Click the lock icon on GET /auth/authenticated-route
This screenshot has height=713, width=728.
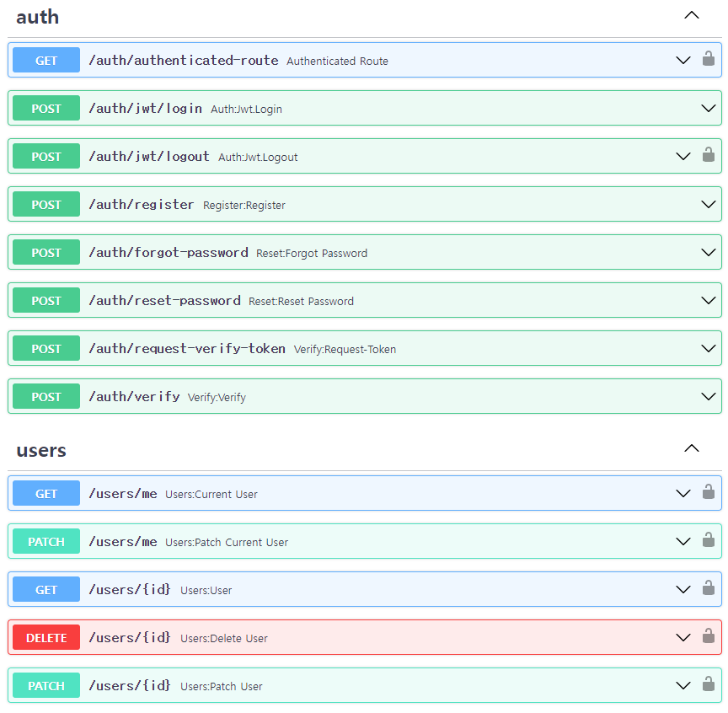click(x=708, y=58)
